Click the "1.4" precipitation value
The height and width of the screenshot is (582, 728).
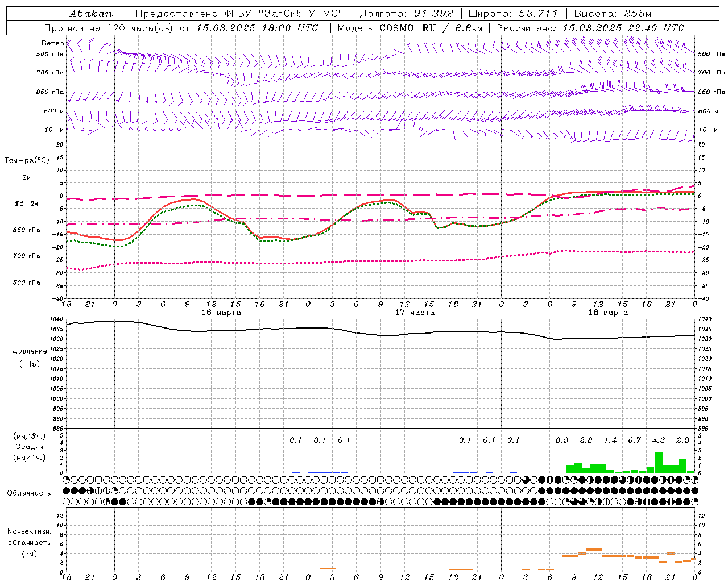tap(610, 440)
